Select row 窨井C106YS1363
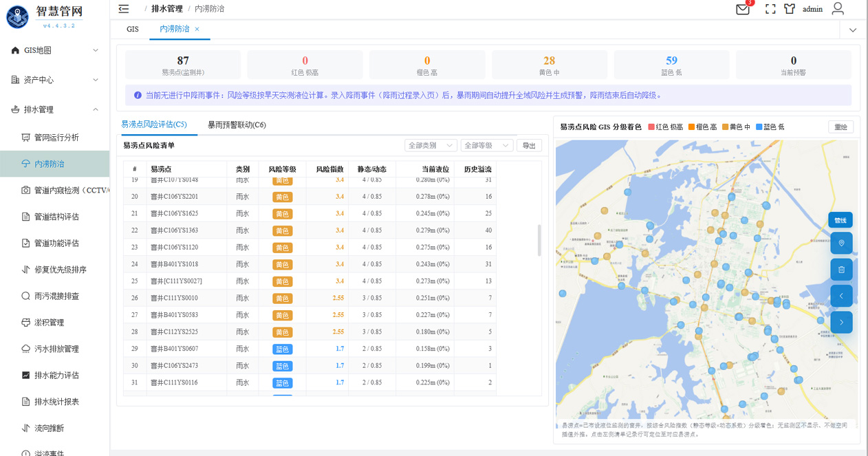Screen dimensions: 868x456 point(310,230)
